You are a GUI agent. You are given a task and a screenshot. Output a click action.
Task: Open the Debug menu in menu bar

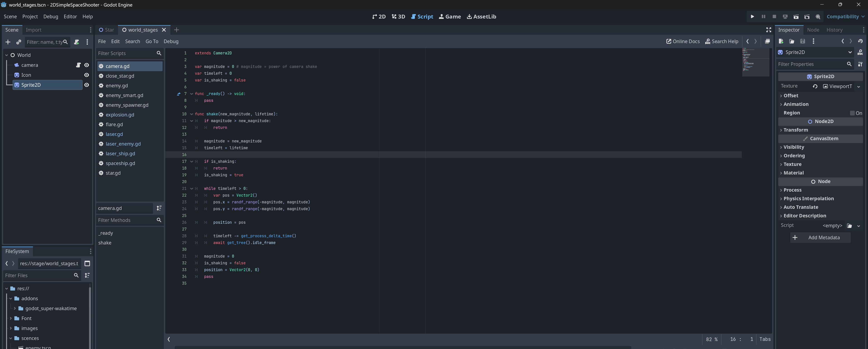tap(51, 16)
